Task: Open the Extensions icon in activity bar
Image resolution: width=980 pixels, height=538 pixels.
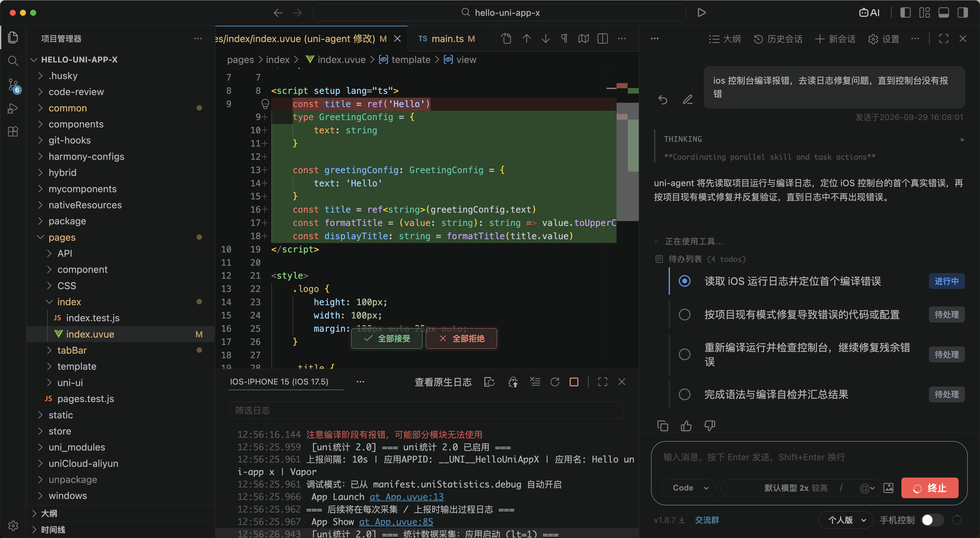Action: [13, 132]
